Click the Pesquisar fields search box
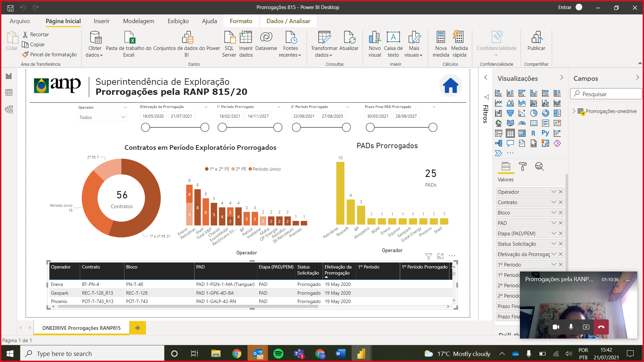 607,94
